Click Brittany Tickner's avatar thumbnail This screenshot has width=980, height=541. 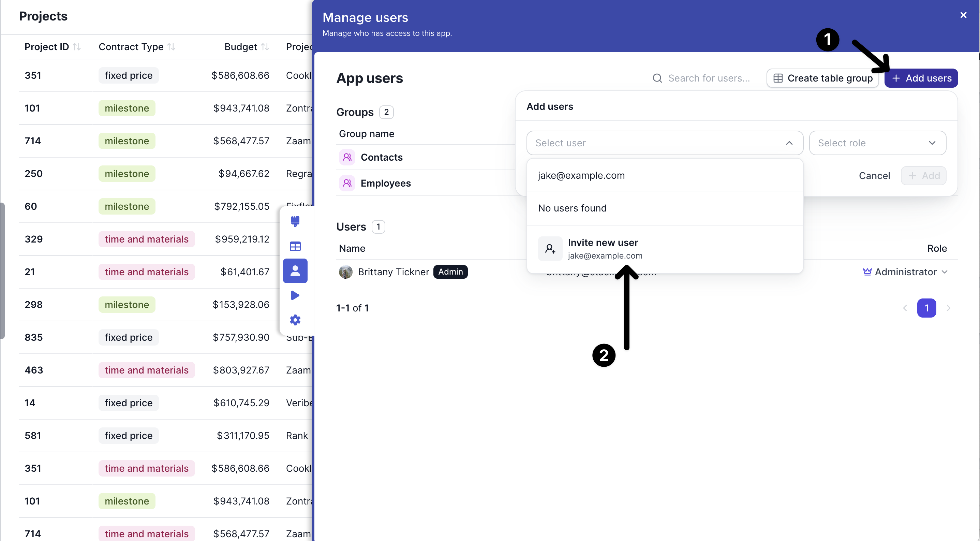click(x=345, y=272)
